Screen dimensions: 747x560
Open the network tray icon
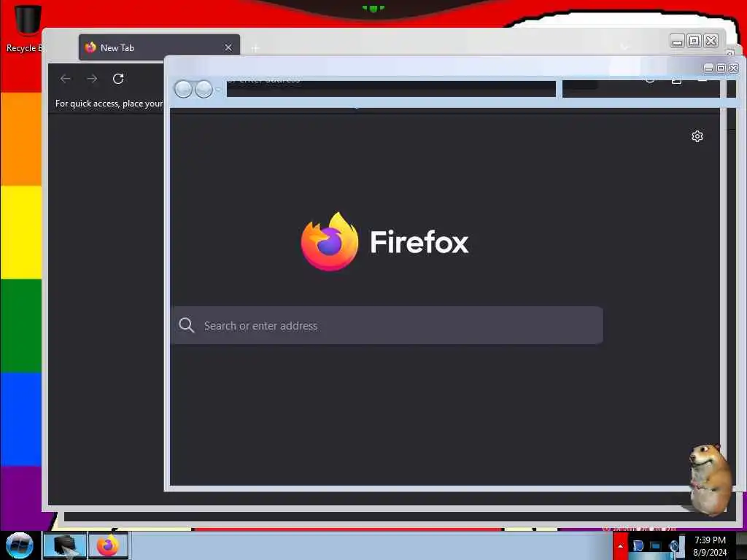pos(656,546)
